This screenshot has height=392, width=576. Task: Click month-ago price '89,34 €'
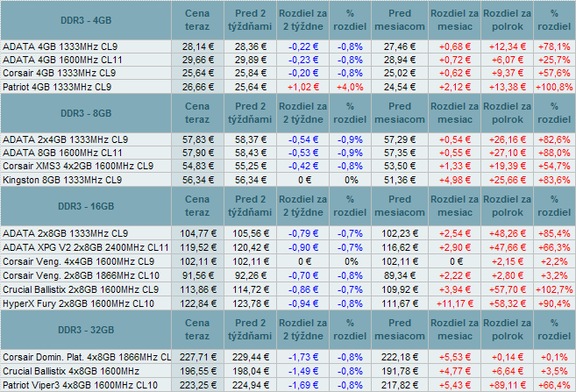[x=400, y=275]
